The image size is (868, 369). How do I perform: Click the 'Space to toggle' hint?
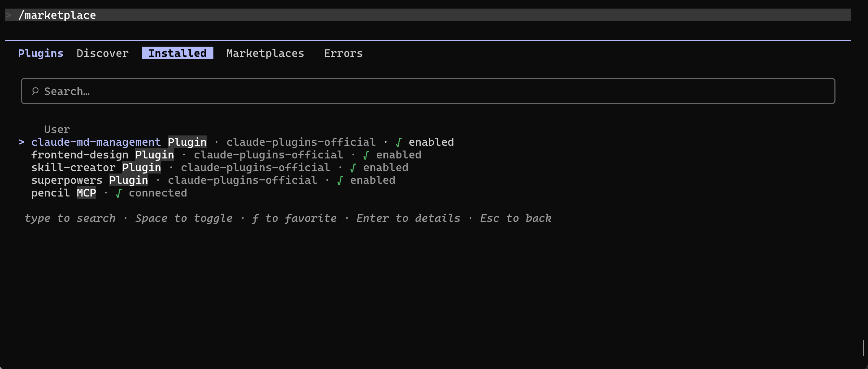(184, 218)
